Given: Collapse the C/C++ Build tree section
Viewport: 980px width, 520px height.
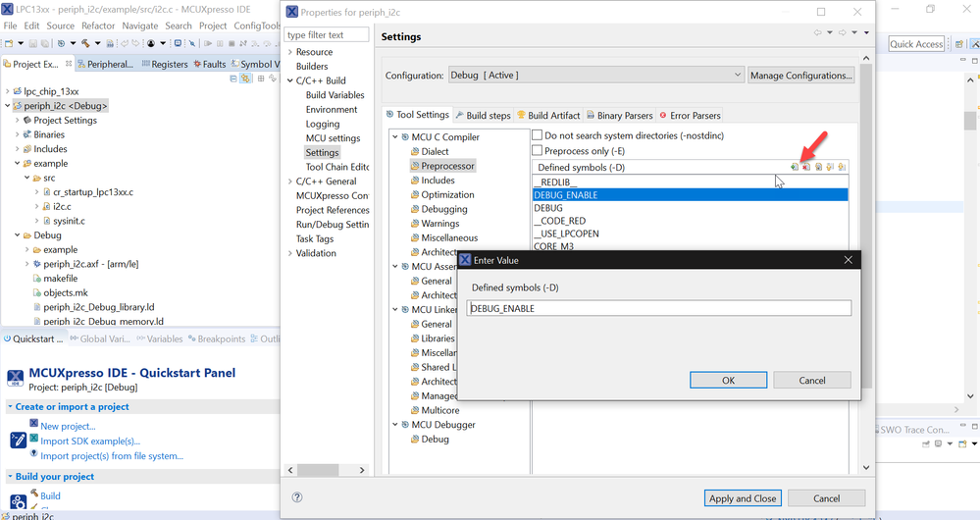Looking at the screenshot, I should coord(289,80).
